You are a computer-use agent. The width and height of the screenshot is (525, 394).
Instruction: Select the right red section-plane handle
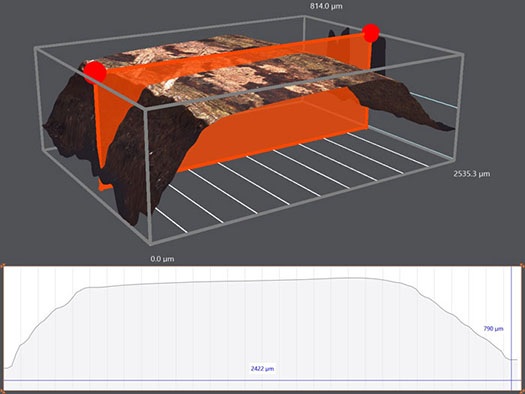point(371,33)
